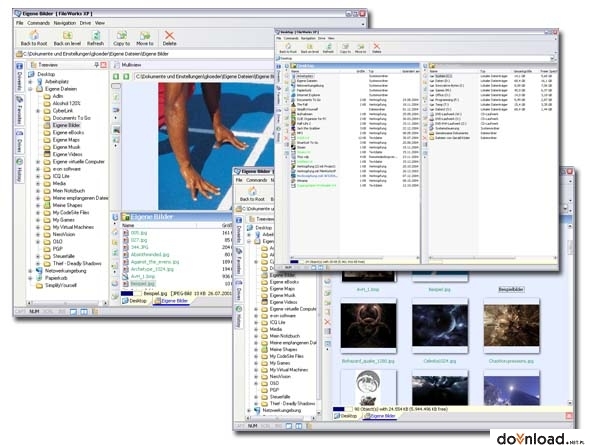Open Navigation menu in left window
The image size is (590, 448).
64,23
